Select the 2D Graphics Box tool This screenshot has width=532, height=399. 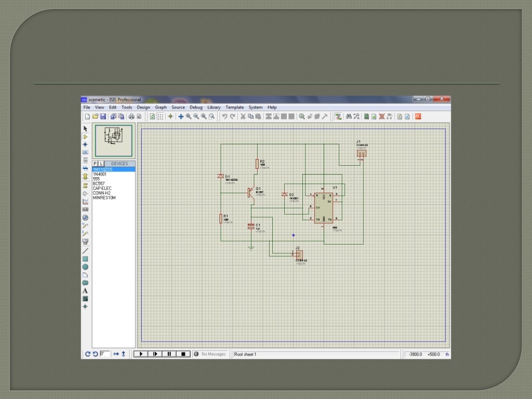85,259
